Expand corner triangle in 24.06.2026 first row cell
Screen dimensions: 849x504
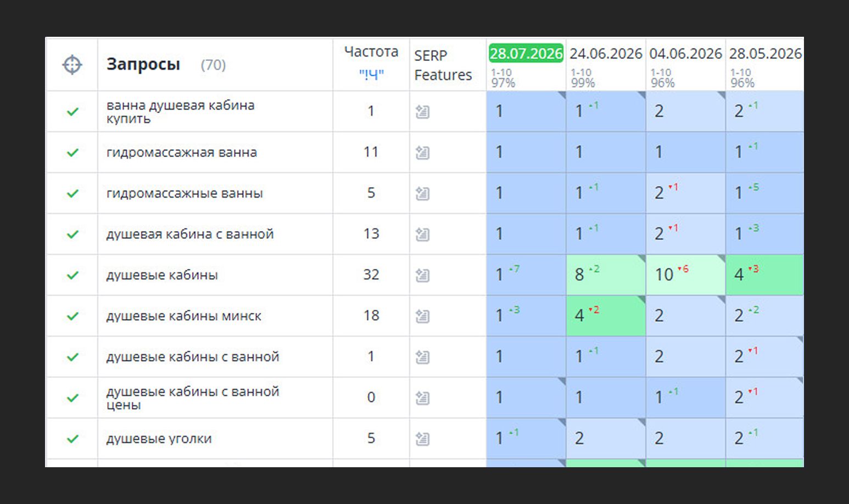pos(641,95)
